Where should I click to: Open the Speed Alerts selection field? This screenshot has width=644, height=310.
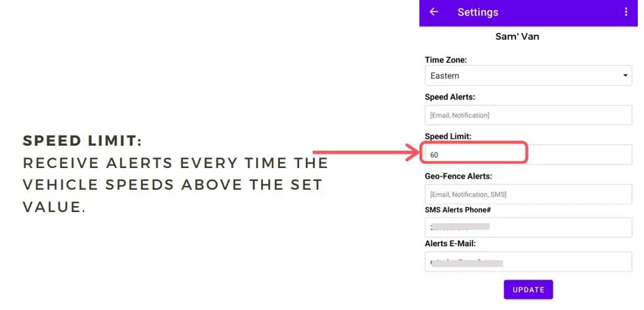pos(528,115)
